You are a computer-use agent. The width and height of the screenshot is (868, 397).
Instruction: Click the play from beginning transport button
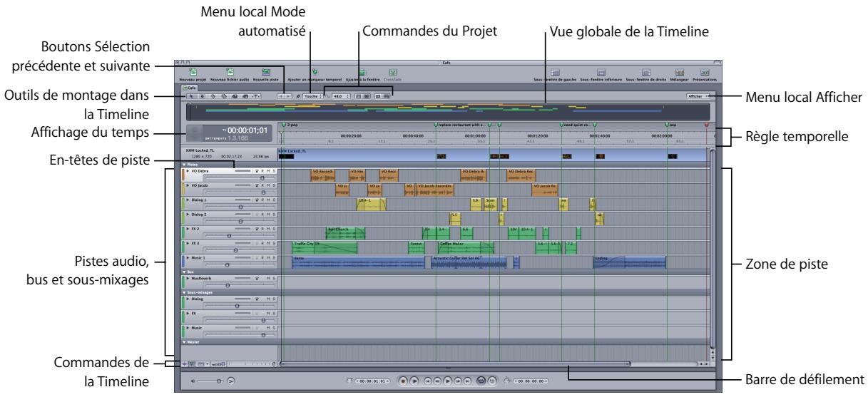pos(414,381)
